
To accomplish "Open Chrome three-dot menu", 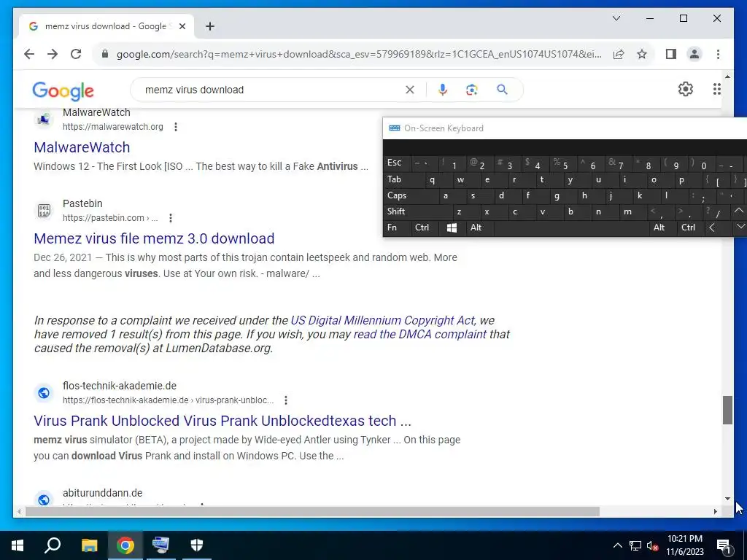I will [x=718, y=54].
